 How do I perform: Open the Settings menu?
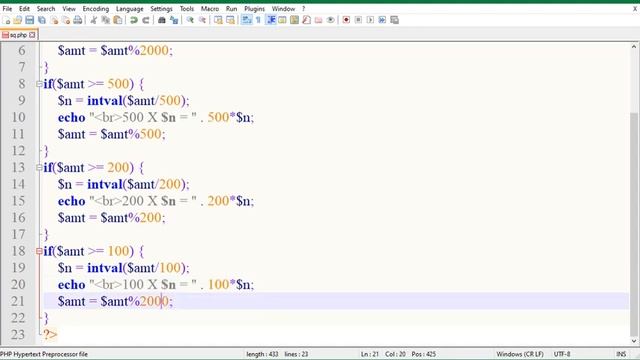pos(161,9)
